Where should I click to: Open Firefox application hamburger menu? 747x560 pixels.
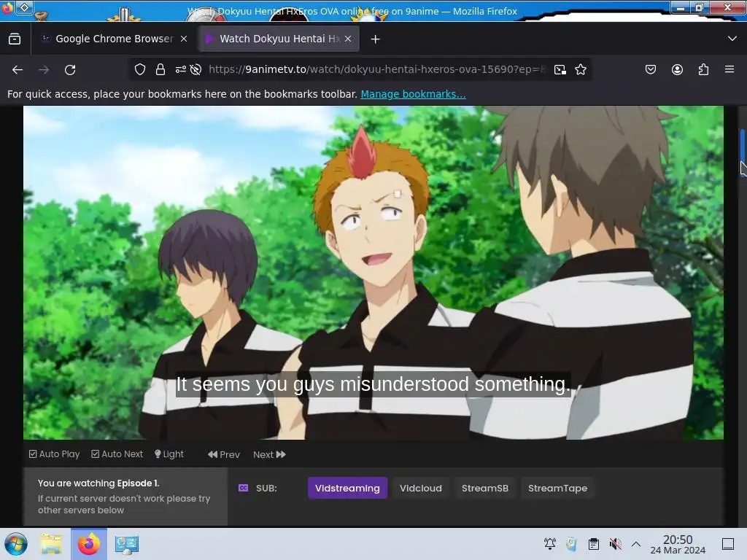pyautogui.click(x=729, y=69)
